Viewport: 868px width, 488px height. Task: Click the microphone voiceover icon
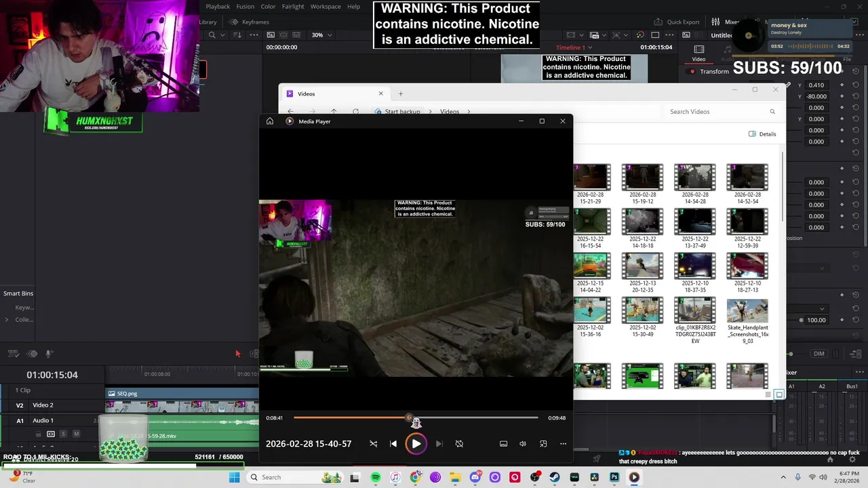click(x=49, y=354)
